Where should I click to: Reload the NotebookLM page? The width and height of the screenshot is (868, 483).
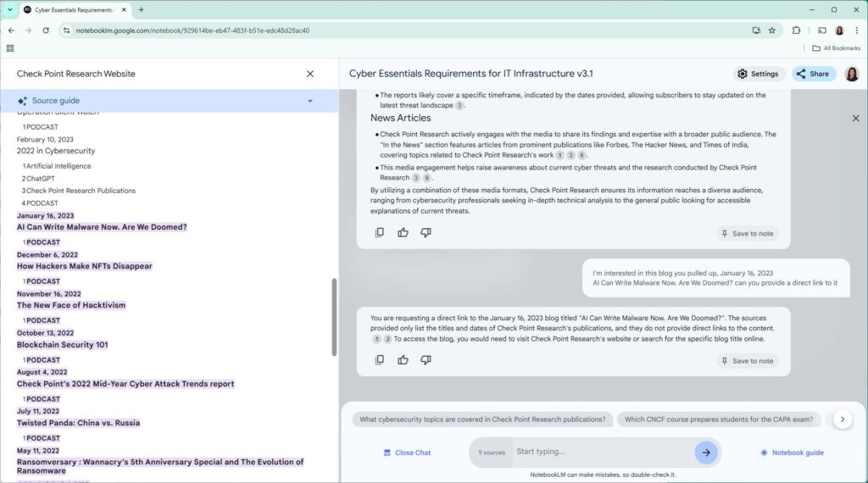pyautogui.click(x=46, y=31)
